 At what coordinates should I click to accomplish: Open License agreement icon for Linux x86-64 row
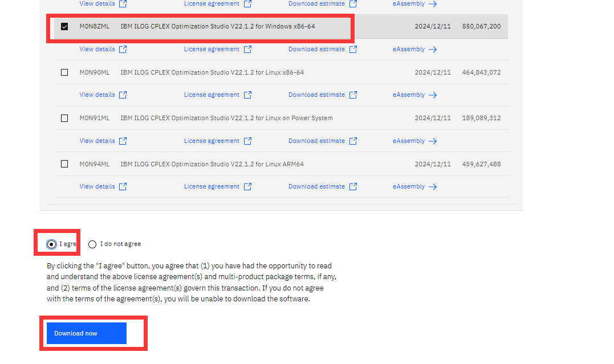[247, 95]
